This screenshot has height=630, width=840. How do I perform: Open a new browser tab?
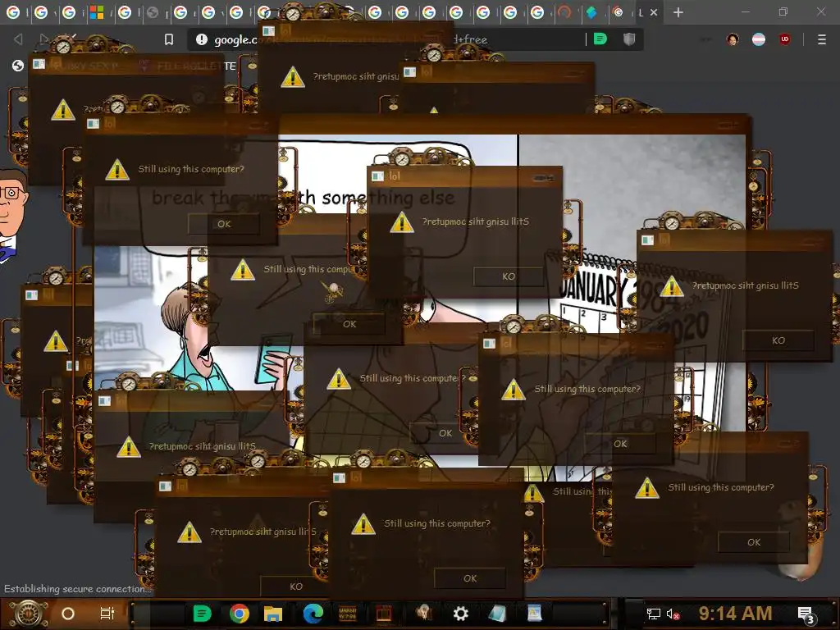pyautogui.click(x=678, y=11)
